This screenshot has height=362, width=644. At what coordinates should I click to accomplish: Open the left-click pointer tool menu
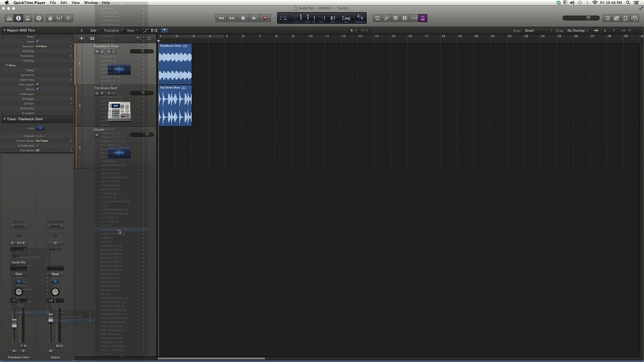[x=352, y=31]
